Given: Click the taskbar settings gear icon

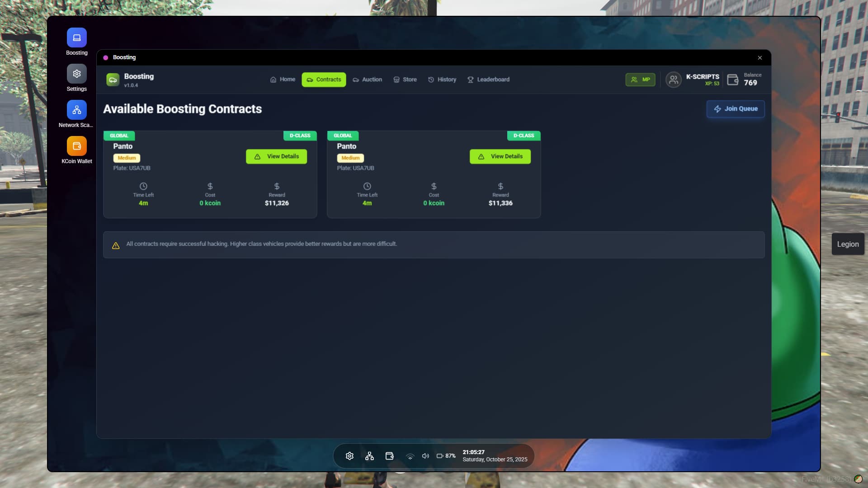Looking at the screenshot, I should coord(349,456).
